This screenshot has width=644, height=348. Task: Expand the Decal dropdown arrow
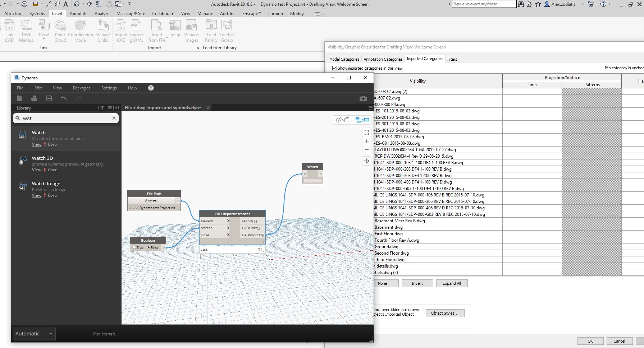(44, 39)
